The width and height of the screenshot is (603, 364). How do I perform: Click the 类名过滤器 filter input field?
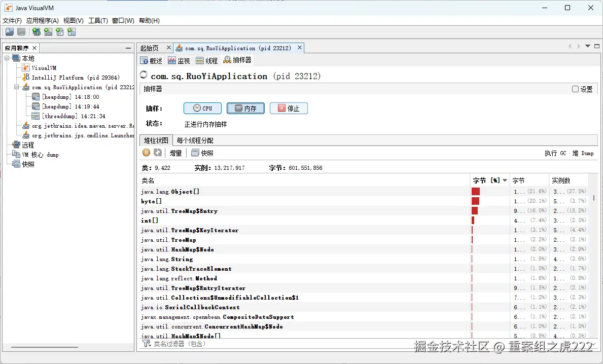pyautogui.click(x=369, y=344)
